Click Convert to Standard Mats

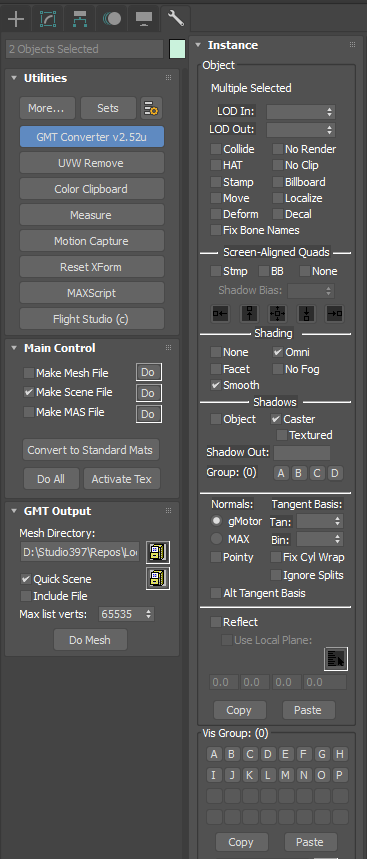point(91,450)
